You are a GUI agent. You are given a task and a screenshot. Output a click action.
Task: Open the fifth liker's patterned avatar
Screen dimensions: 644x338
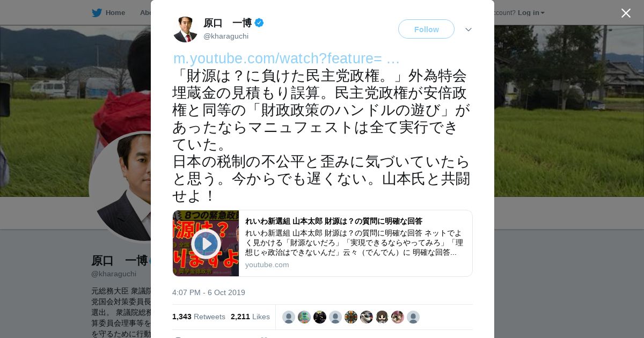pyautogui.click(x=351, y=317)
